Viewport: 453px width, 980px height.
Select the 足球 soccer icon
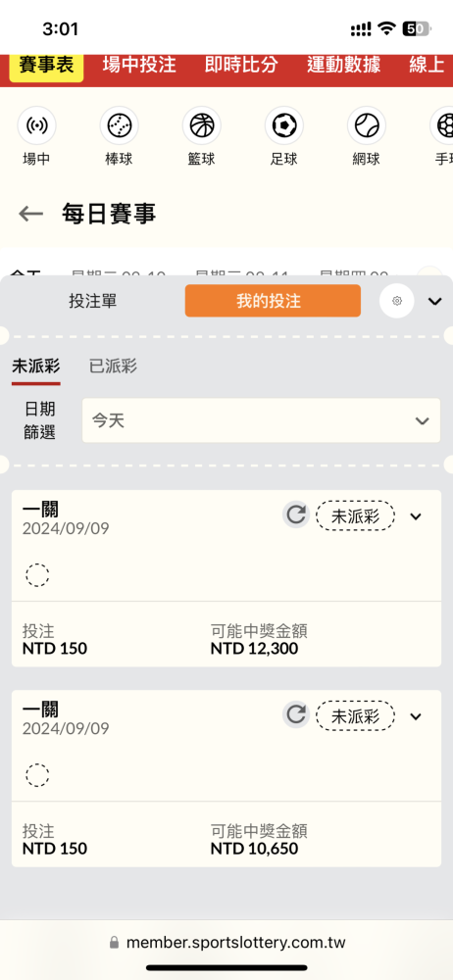pyautogui.click(x=284, y=125)
